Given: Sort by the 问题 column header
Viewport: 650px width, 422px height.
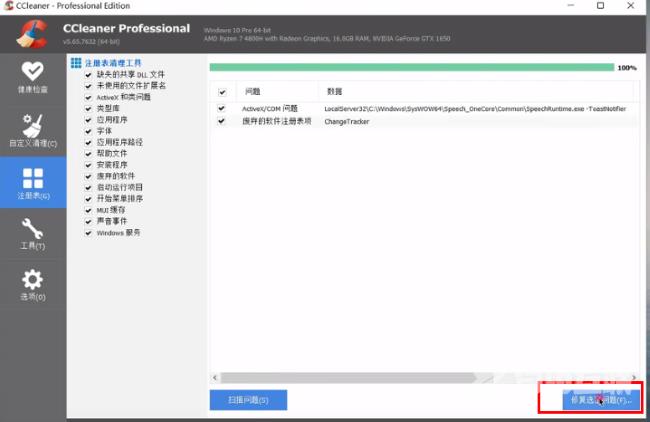Looking at the screenshot, I should tap(277, 92).
